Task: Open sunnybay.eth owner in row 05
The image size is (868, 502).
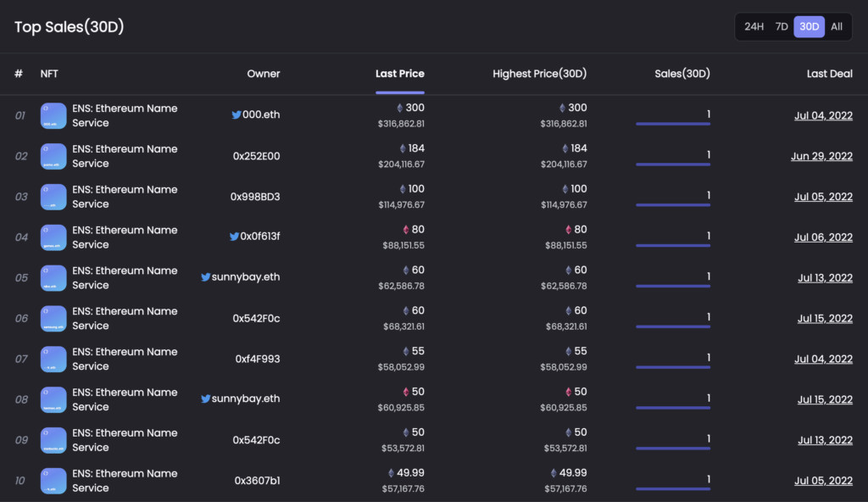Action: point(246,277)
